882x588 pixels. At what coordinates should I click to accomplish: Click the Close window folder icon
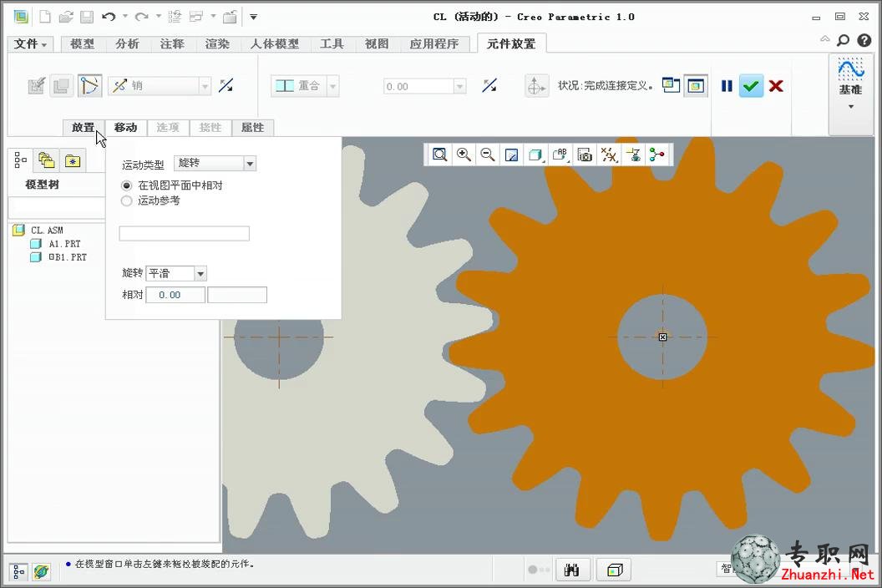tap(230, 17)
